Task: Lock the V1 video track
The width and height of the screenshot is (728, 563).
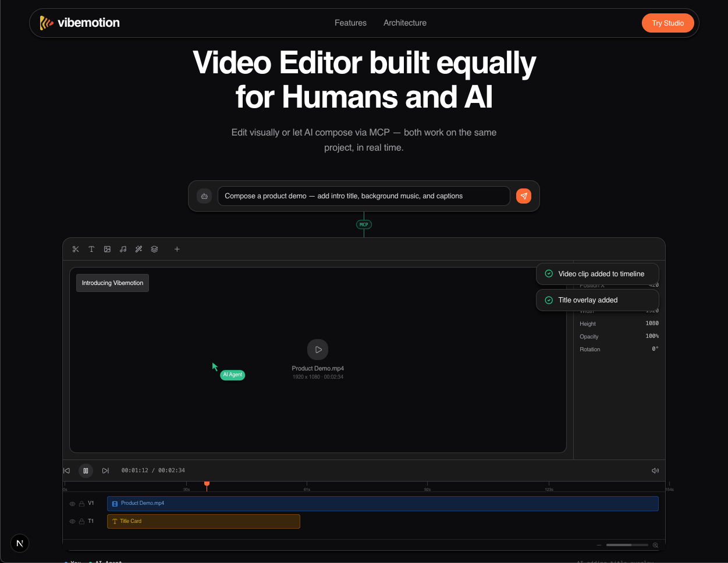Action: [81, 504]
